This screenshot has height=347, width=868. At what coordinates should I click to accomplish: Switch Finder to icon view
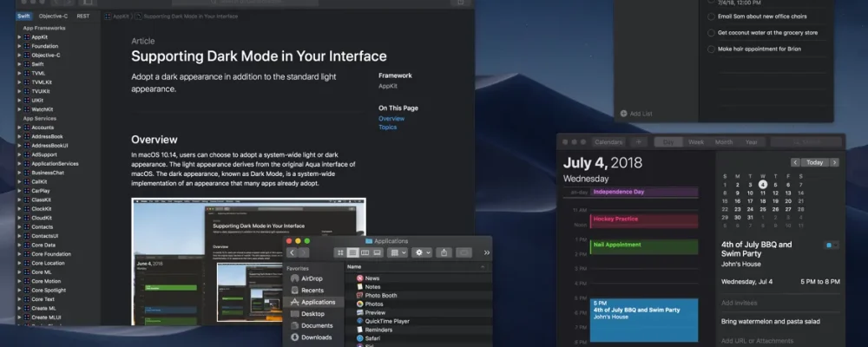pyautogui.click(x=340, y=252)
